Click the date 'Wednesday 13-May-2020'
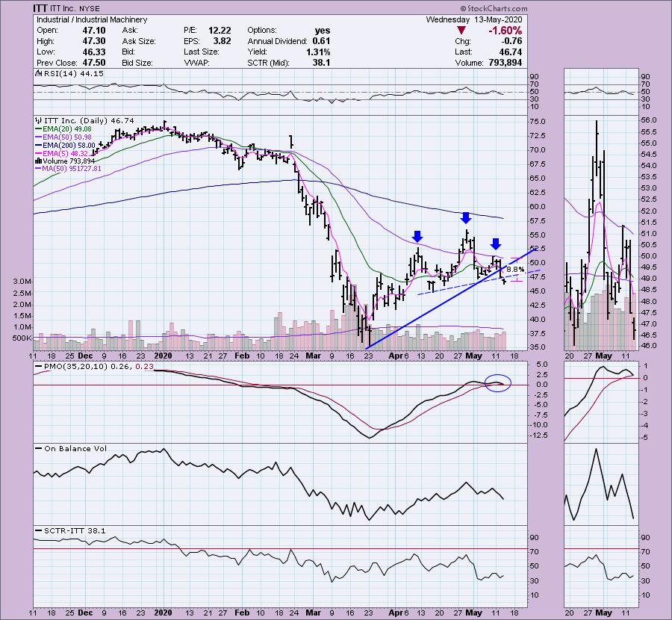Screen dimensions: 672x620 [474, 19]
